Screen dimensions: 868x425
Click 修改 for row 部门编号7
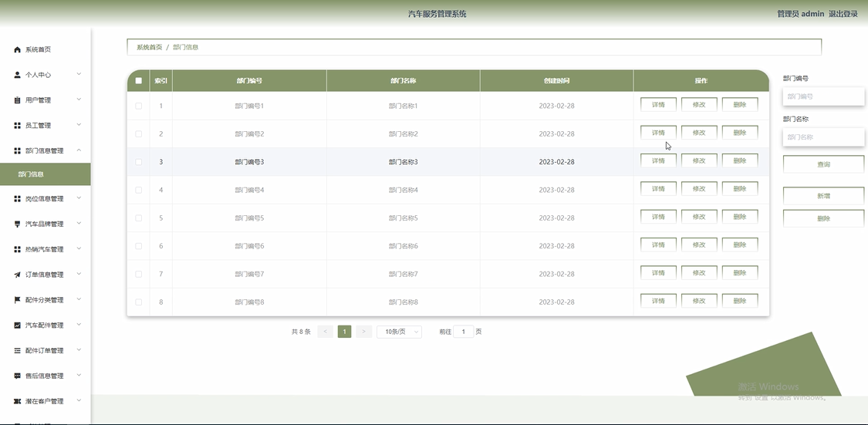click(x=699, y=273)
